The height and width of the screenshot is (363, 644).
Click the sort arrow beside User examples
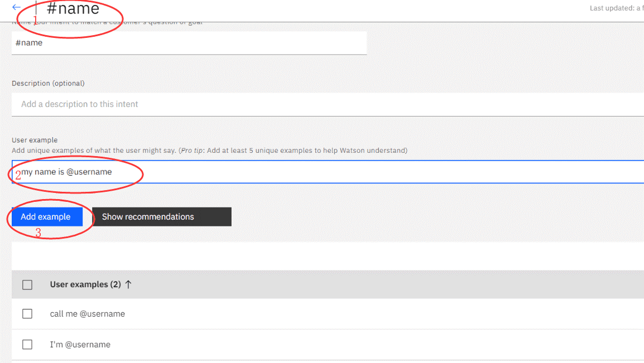[x=128, y=284]
